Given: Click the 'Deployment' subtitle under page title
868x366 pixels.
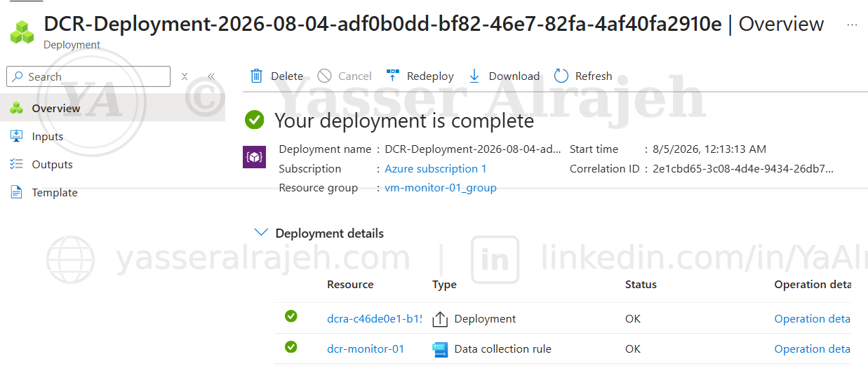Looking at the screenshot, I should tap(72, 45).
